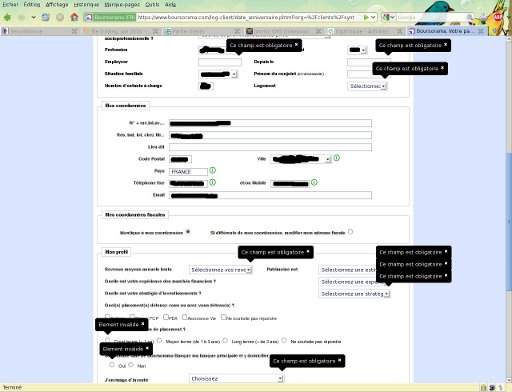The image size is (512, 392).
Task: Click the Employeur input field
Action: [220, 62]
